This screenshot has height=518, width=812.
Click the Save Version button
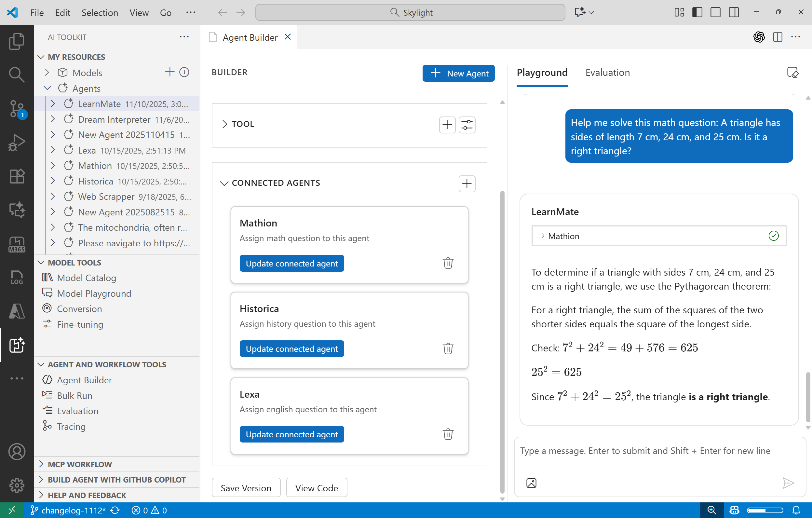[246, 487]
